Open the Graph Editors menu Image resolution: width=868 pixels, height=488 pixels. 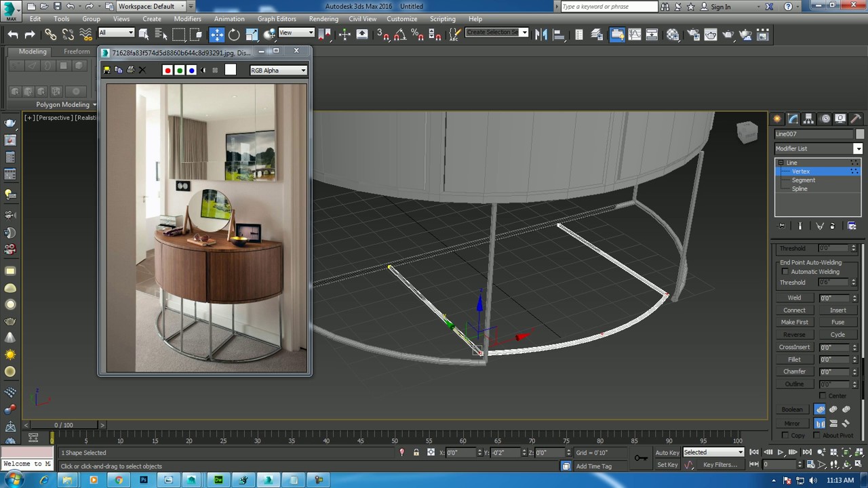pyautogui.click(x=277, y=19)
